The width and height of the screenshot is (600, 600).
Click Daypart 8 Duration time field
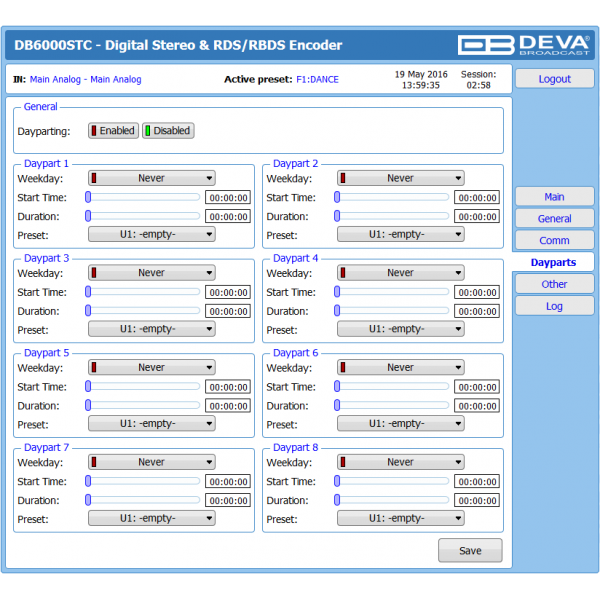(x=477, y=501)
